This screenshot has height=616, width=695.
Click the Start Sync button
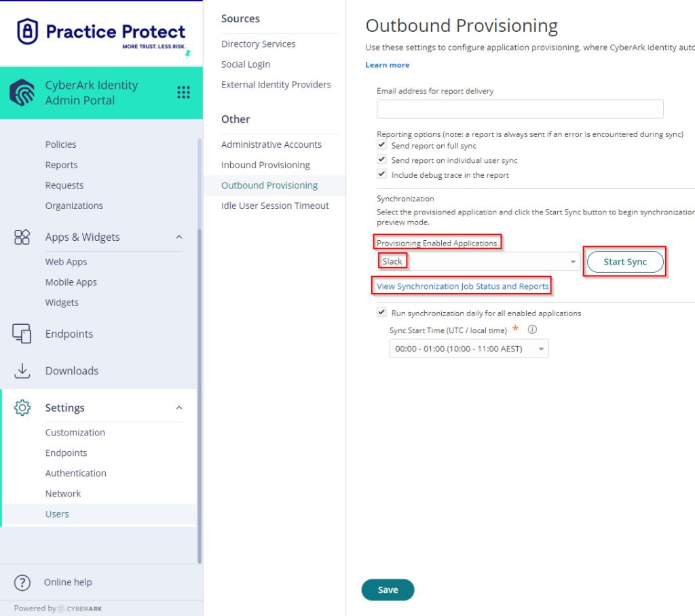(x=625, y=262)
